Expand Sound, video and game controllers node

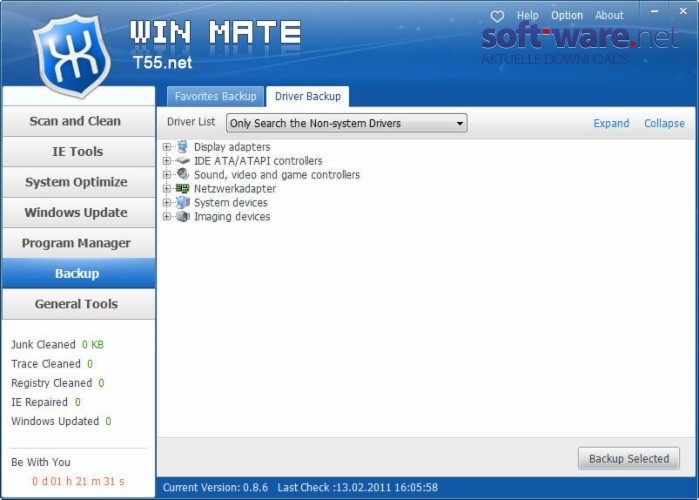click(x=167, y=174)
